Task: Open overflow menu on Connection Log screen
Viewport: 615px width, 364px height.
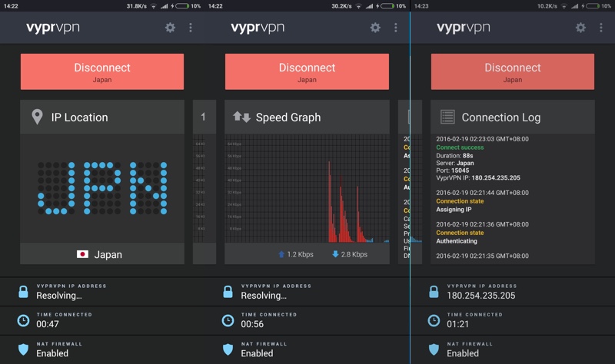Action: point(601,28)
